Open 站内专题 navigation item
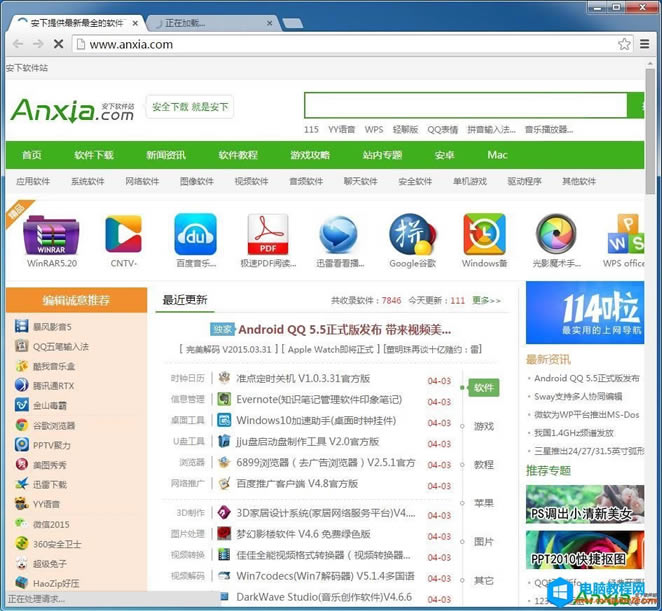 [382, 155]
